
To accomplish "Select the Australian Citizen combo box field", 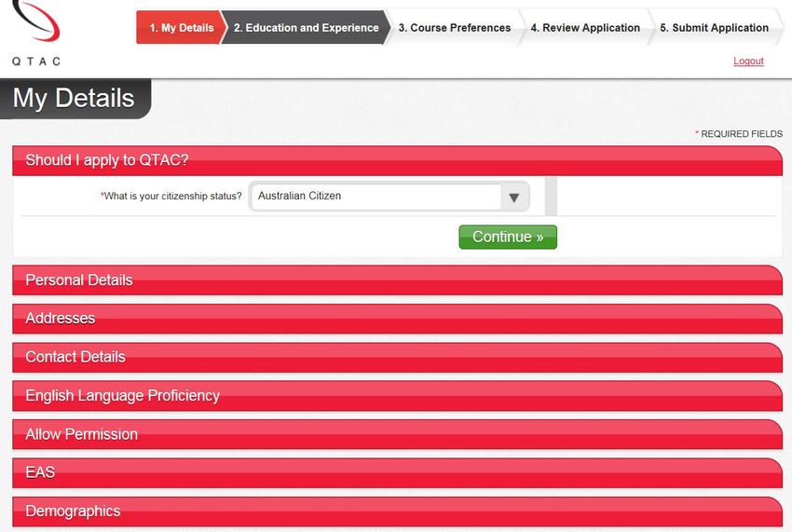I will [389, 197].
